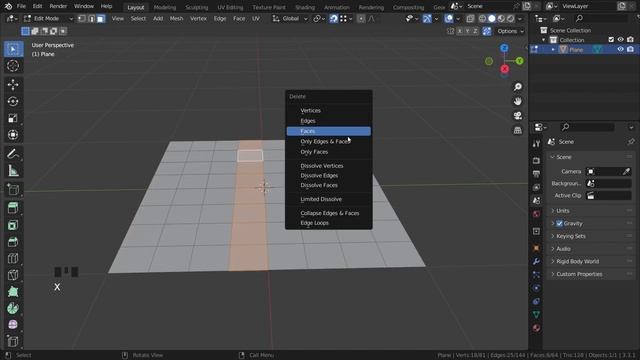Choose Limited Dissolve in Delete menu

pyautogui.click(x=329, y=199)
